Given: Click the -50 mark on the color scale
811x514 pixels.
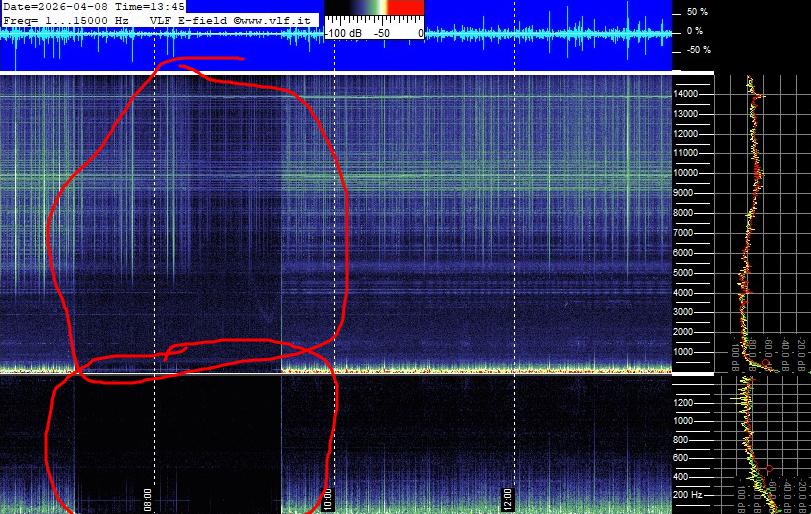Looking at the screenshot, I should [x=381, y=33].
